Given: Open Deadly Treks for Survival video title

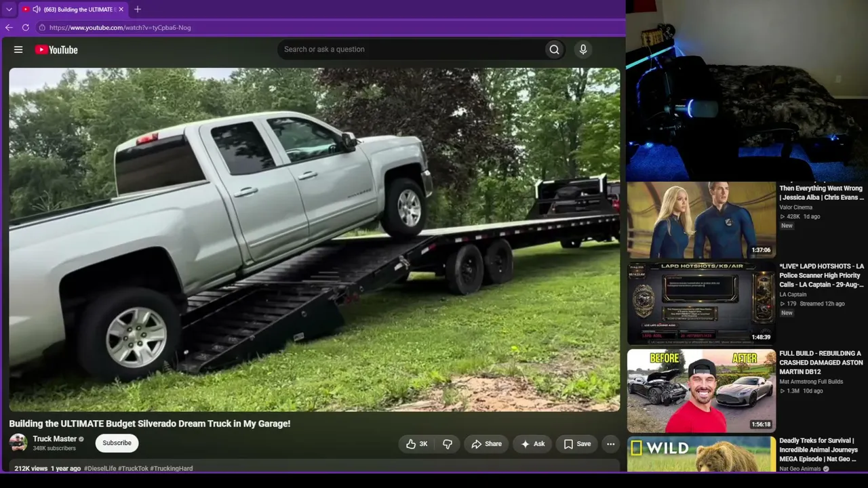Looking at the screenshot, I should tap(819, 450).
